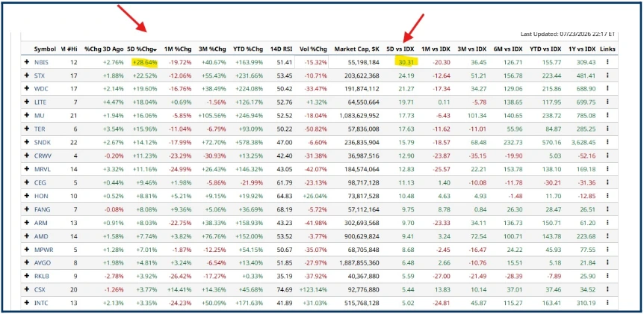
Task: Expand the WDC row plus icon
Action: (27, 89)
